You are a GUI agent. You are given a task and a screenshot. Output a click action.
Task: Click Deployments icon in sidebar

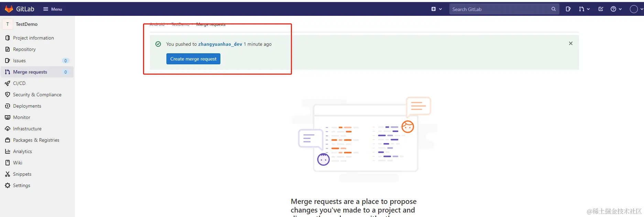point(8,106)
